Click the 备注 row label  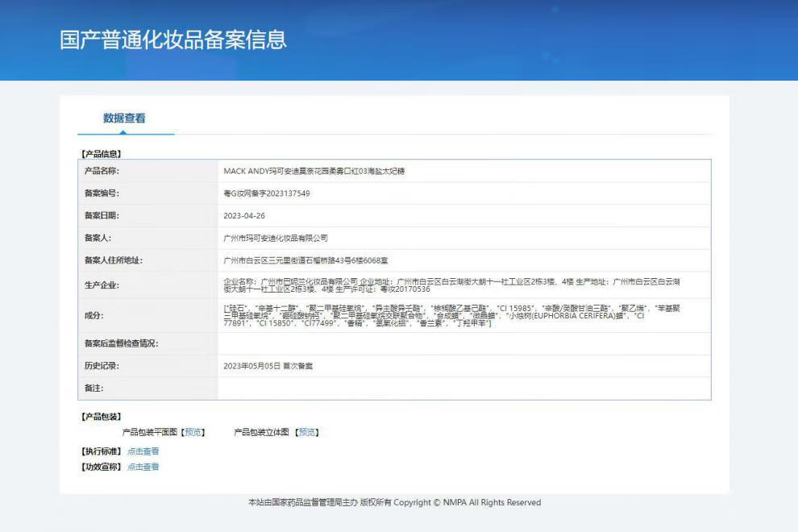tap(94, 389)
